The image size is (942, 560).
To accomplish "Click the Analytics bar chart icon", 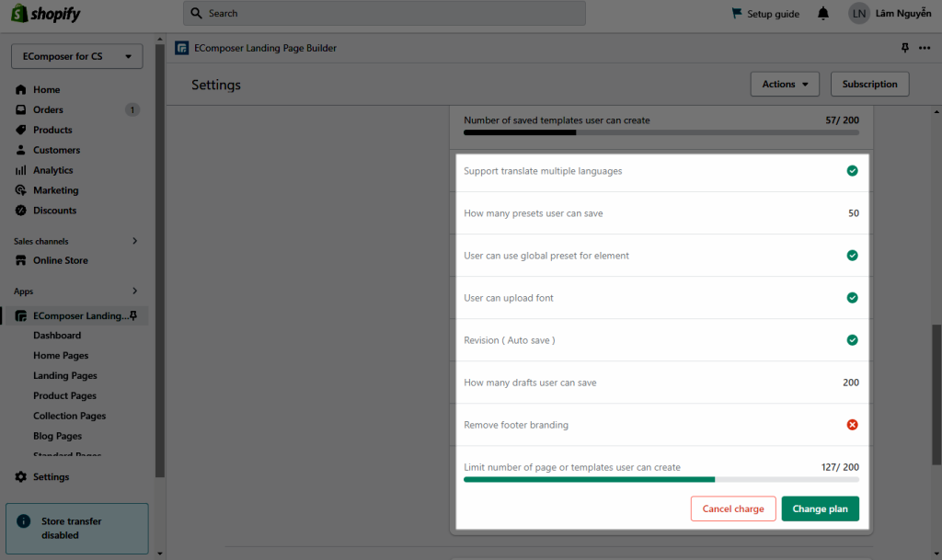I will (21, 170).
